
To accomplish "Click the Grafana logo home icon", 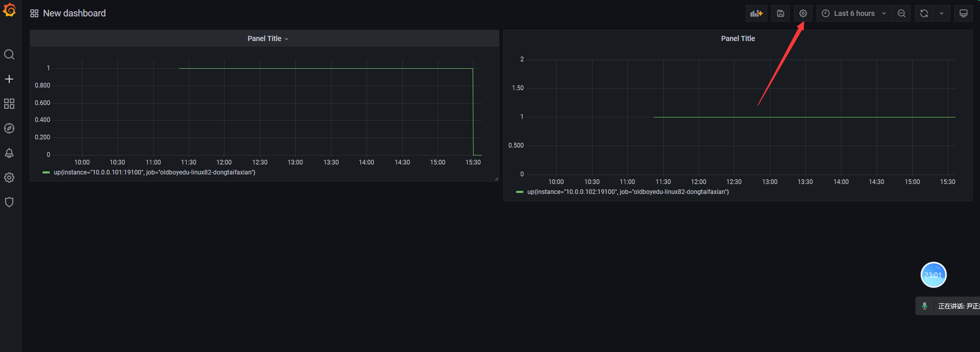I will [x=9, y=10].
